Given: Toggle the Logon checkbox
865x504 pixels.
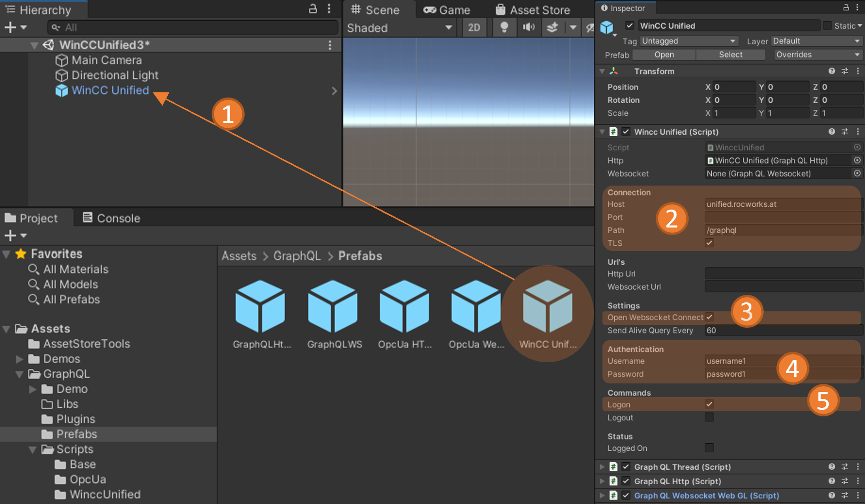Looking at the screenshot, I should tap(709, 404).
